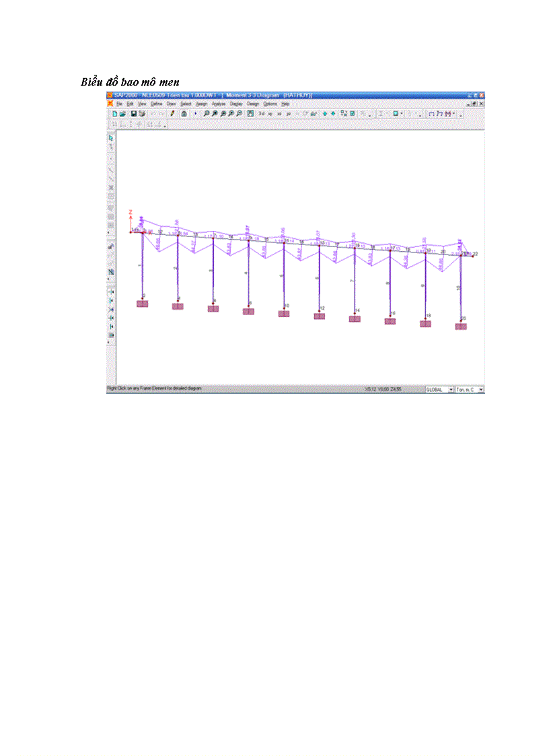Select the pointer tool in left toolbar
The image size is (549, 756).
(x=111, y=137)
